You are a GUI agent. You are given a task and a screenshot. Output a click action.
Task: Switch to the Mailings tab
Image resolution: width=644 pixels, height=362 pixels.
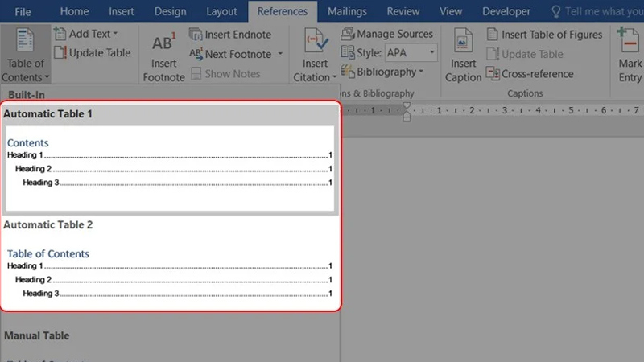coord(347,11)
